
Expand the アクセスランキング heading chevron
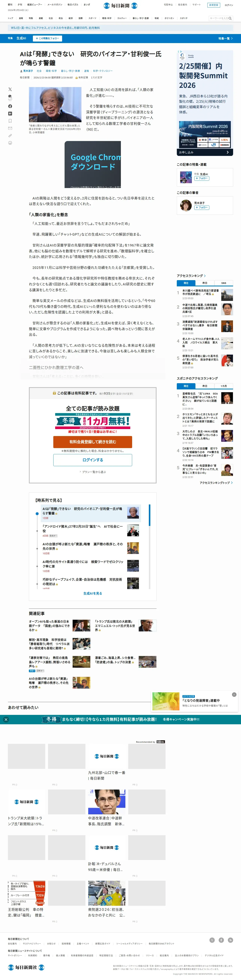click(x=205, y=276)
